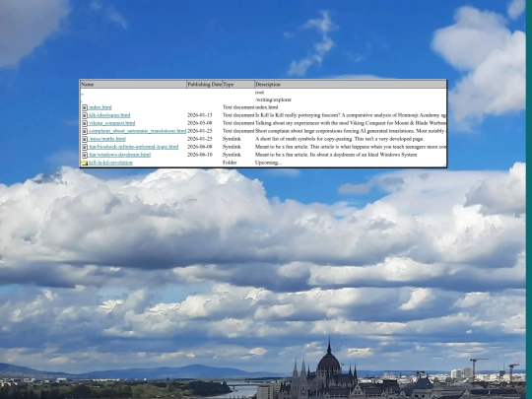The height and width of the screenshot is (399, 532).
Task: Click the symlink icon beside /misc/maths.html
Action: coord(85,139)
